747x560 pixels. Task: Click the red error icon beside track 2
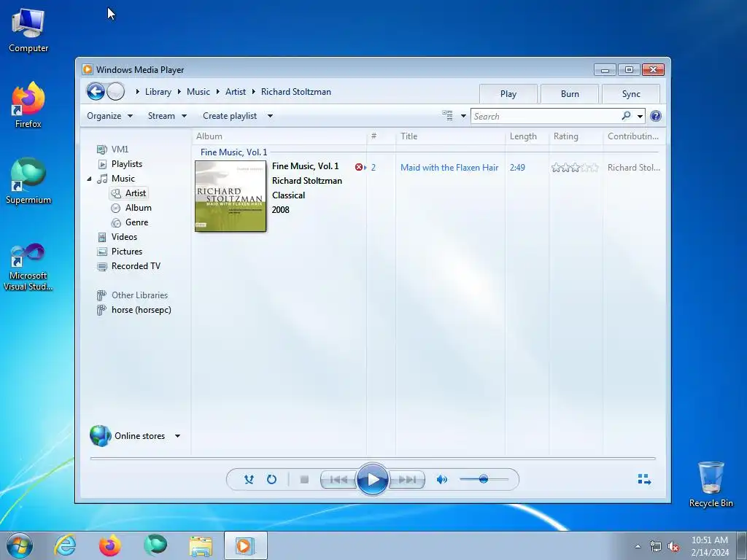[359, 167]
